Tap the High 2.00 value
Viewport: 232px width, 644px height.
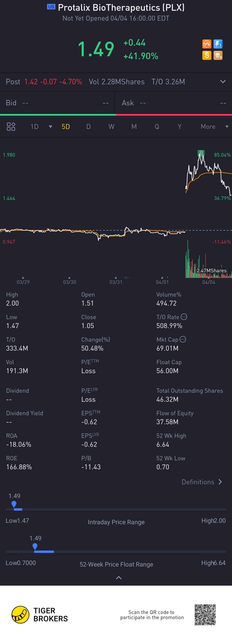12,303
